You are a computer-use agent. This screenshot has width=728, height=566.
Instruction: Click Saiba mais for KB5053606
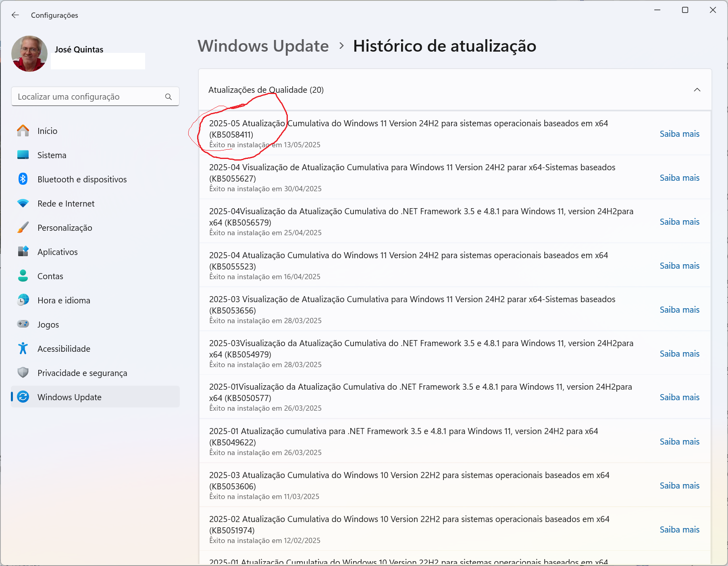click(679, 486)
